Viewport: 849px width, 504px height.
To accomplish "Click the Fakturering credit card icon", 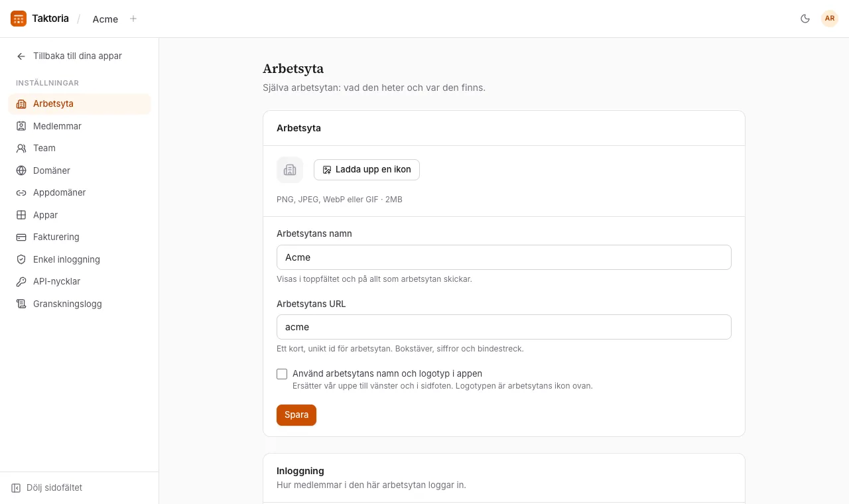I will pos(21,237).
